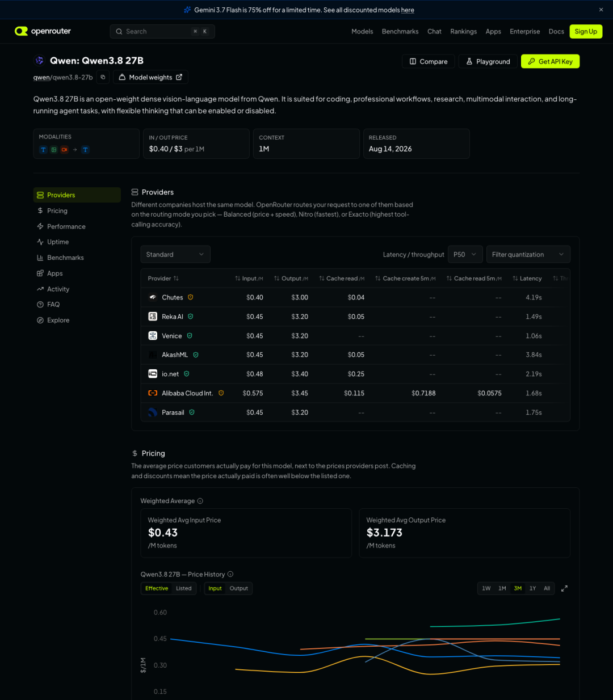Image resolution: width=613 pixels, height=700 pixels.
Task: Open the OpenRouter logo home link
Action: tap(43, 31)
